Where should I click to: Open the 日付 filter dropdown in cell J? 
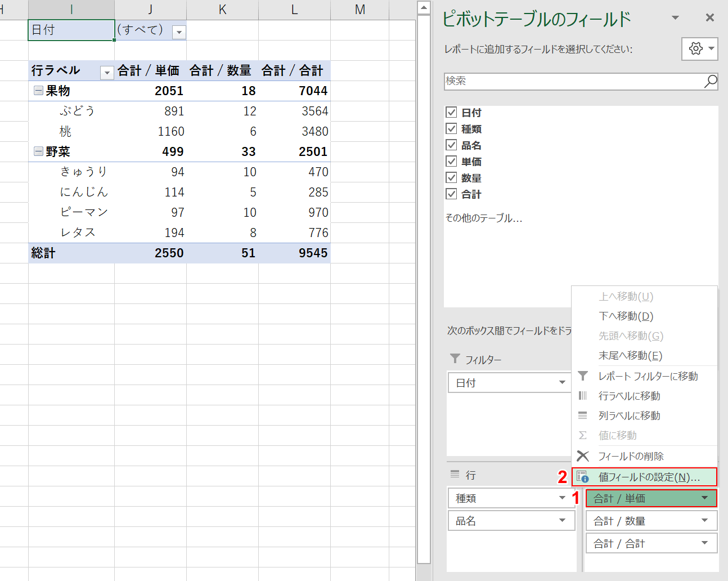click(x=179, y=32)
